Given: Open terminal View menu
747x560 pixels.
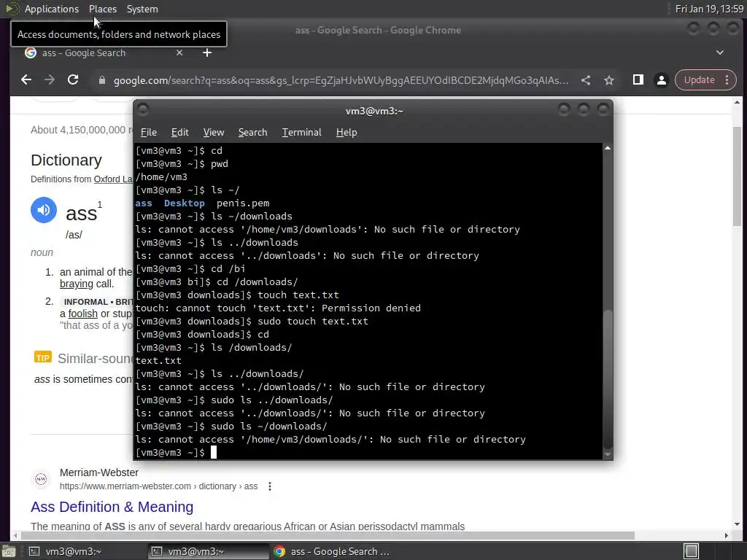Looking at the screenshot, I should pos(214,133).
